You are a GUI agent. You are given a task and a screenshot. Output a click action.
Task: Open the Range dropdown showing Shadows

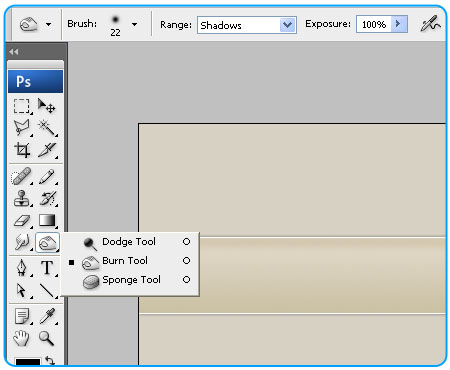coord(247,25)
